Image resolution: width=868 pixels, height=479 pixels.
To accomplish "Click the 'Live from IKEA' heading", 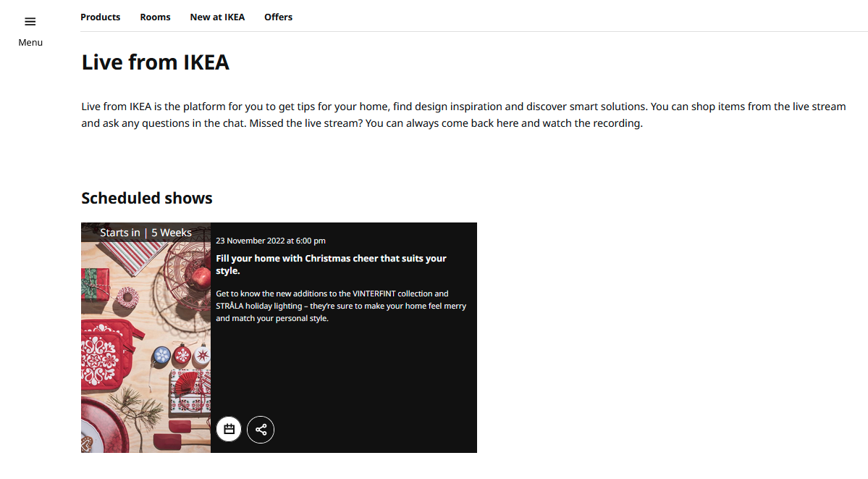I will coord(156,62).
